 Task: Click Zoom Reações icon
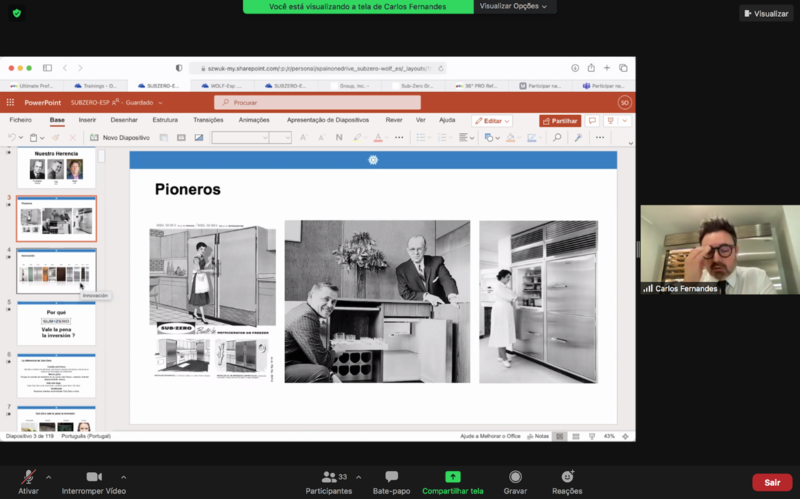point(567,477)
